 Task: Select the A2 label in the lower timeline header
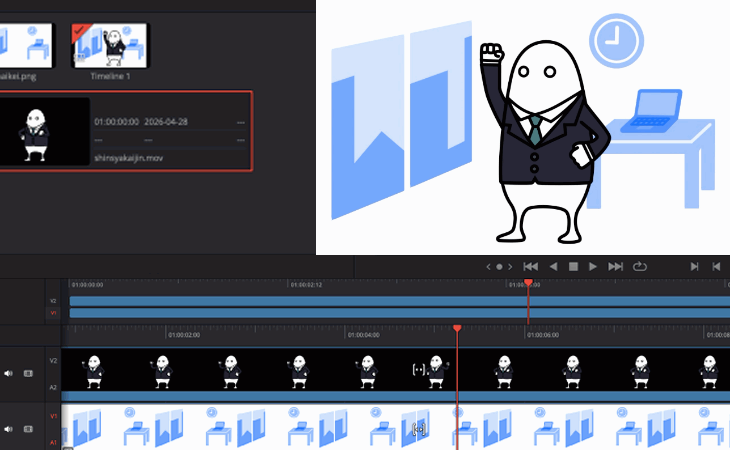[x=53, y=387]
